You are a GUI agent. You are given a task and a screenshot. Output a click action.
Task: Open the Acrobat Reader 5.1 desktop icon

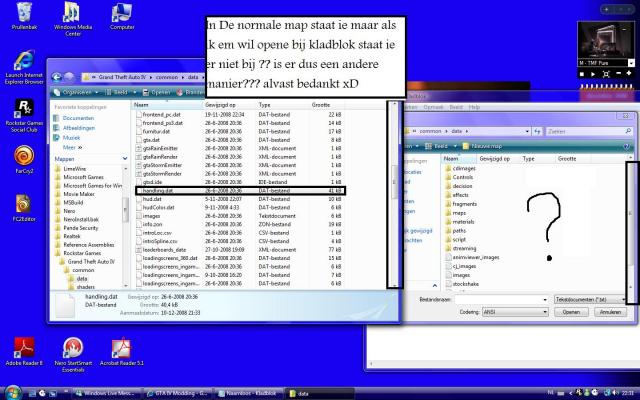click(x=122, y=351)
